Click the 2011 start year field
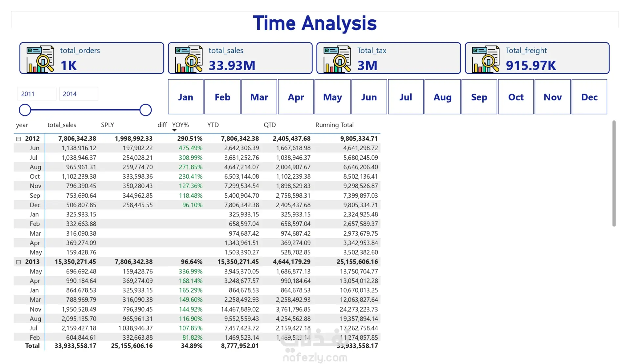Screen dimensions: 630x364 click(x=36, y=94)
